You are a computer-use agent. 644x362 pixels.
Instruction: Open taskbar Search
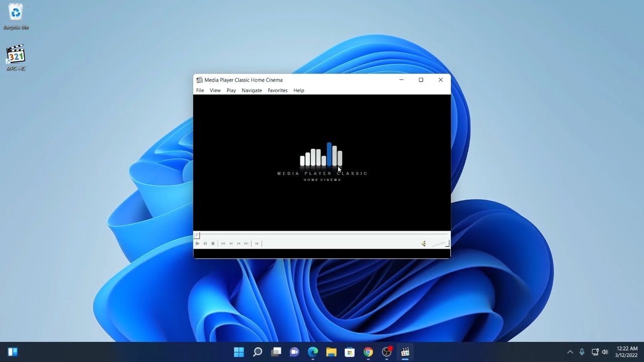(258, 352)
